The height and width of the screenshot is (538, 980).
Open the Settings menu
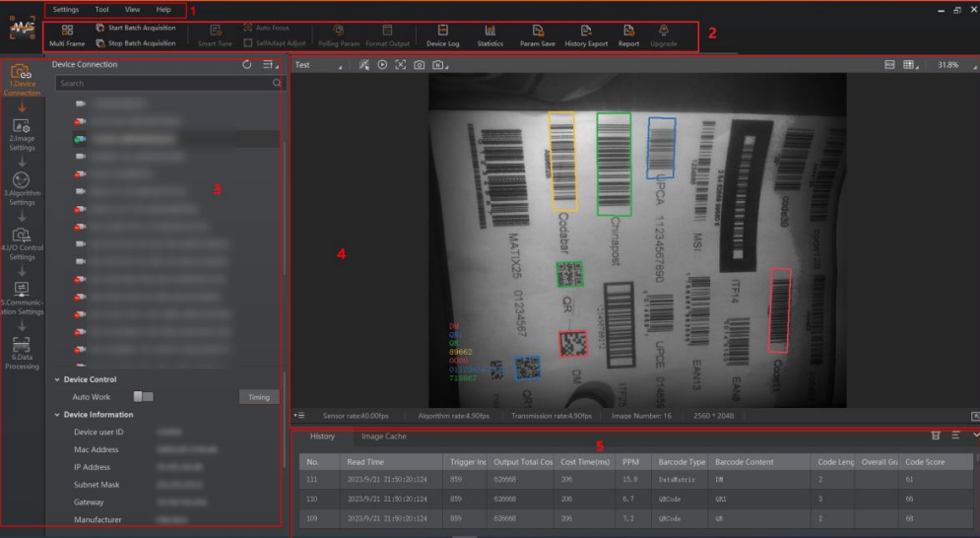point(66,10)
